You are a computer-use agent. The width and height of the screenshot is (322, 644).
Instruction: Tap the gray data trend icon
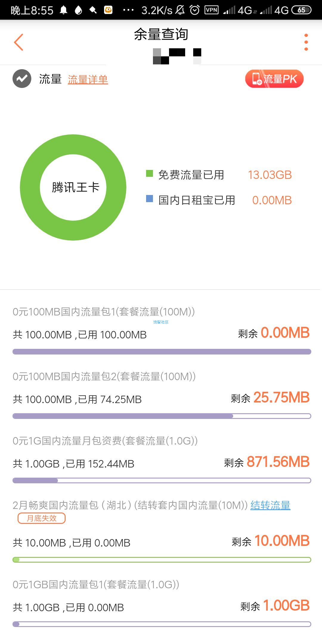tap(22, 79)
